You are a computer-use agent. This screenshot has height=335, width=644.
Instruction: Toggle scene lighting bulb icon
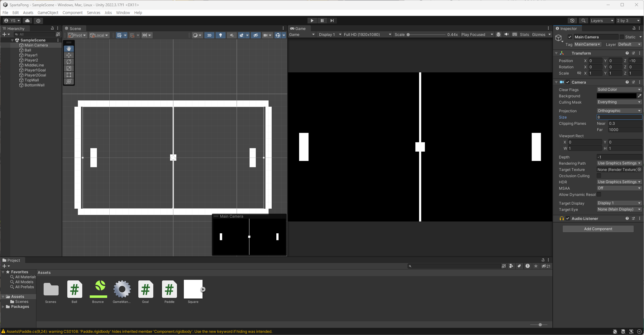(x=221, y=35)
